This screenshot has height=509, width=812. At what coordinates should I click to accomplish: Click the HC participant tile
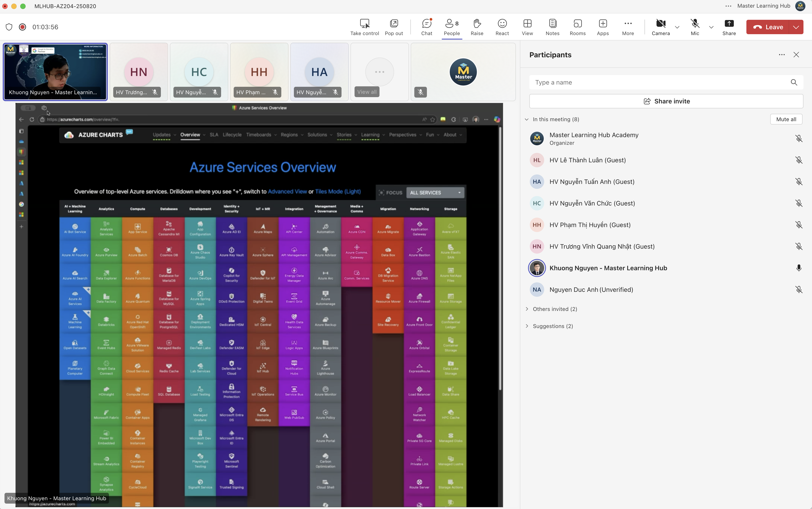199,72
